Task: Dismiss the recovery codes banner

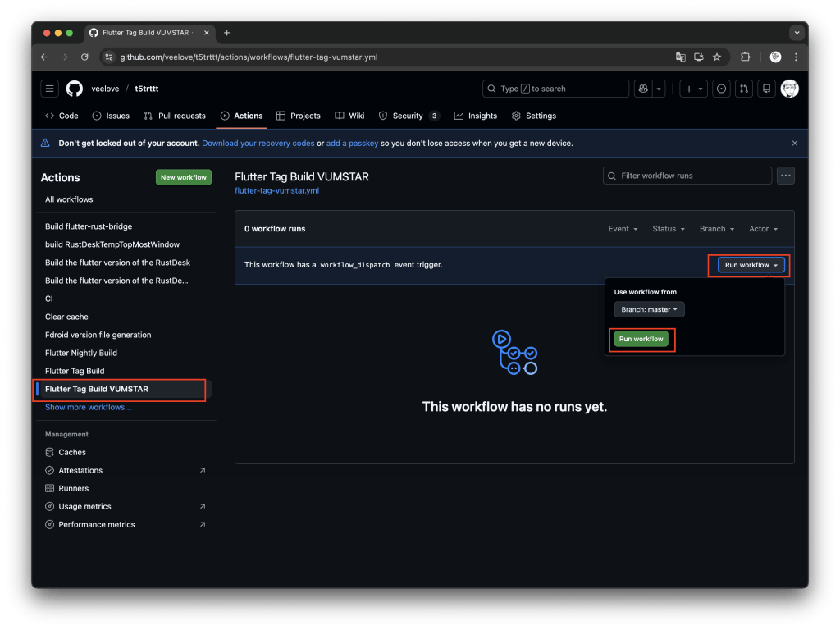Action: tap(794, 143)
